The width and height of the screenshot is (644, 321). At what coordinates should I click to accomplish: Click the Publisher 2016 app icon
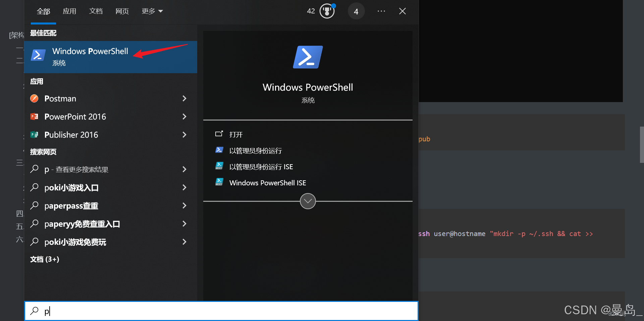[34, 135]
